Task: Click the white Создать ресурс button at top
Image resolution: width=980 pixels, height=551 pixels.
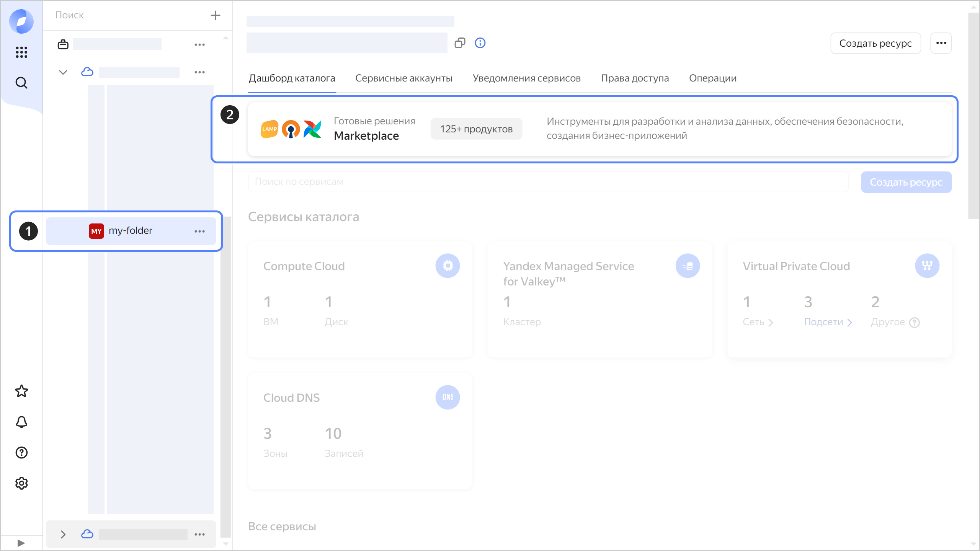Action: point(875,43)
